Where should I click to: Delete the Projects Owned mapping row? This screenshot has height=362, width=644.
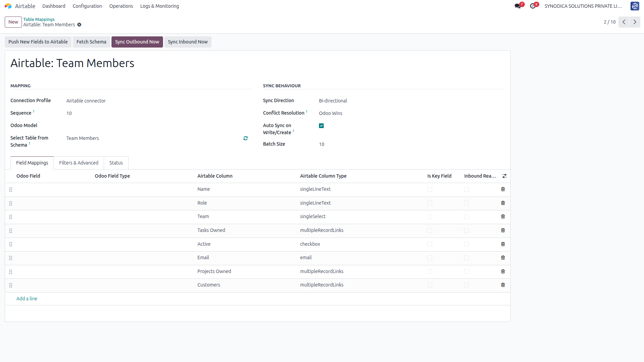[x=503, y=271]
